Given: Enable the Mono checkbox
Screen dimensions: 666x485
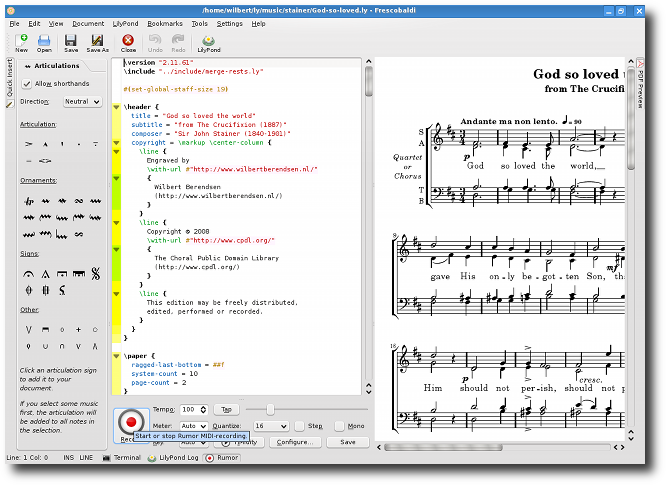Looking at the screenshot, I should point(339,426).
